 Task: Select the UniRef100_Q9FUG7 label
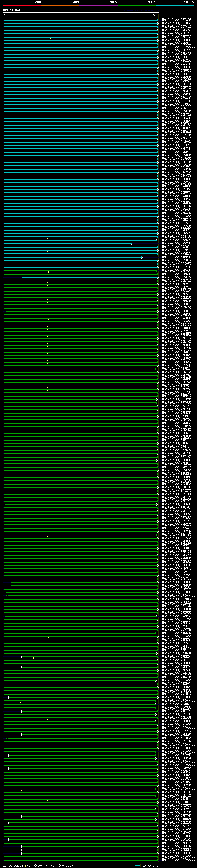(x=177, y=71)
